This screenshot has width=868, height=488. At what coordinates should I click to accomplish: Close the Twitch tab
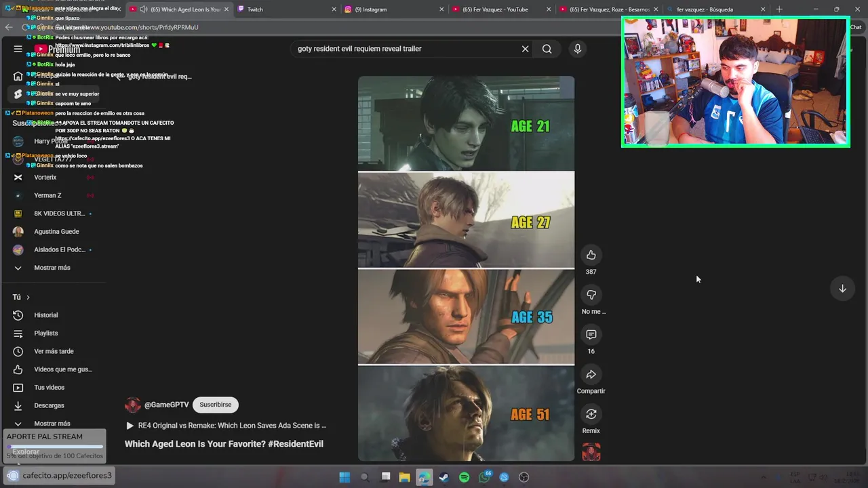pos(334,9)
